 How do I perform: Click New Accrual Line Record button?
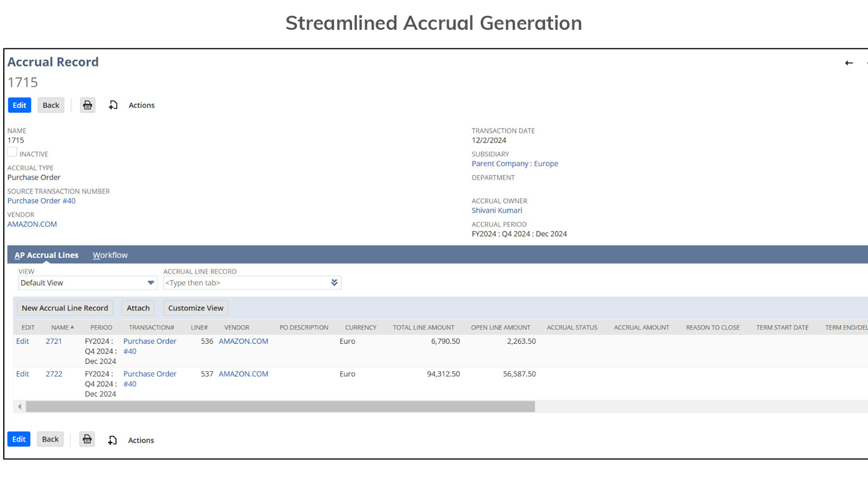[65, 308]
